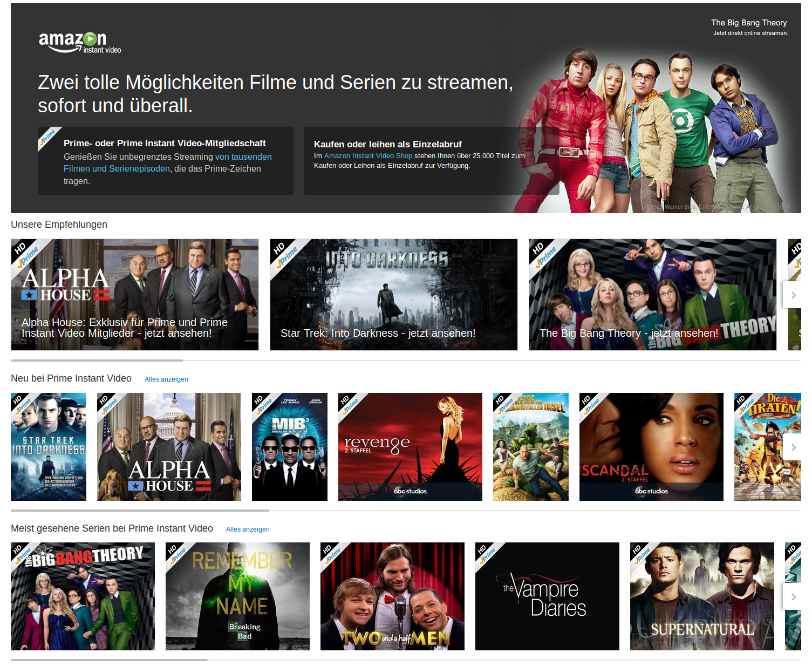
Task: Open The Big Bang Theory recommendation banner
Action: [x=653, y=295]
